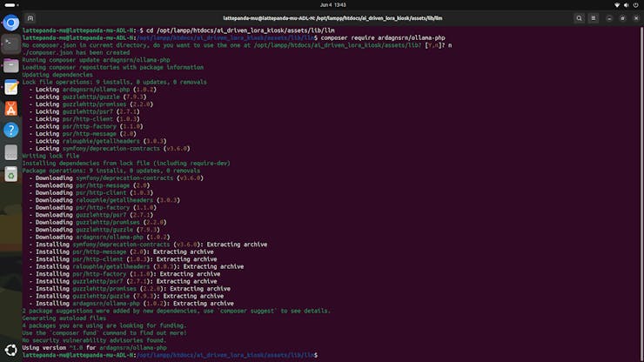
Task: Click the Wi-Fi network indicator
Action: 617,5
